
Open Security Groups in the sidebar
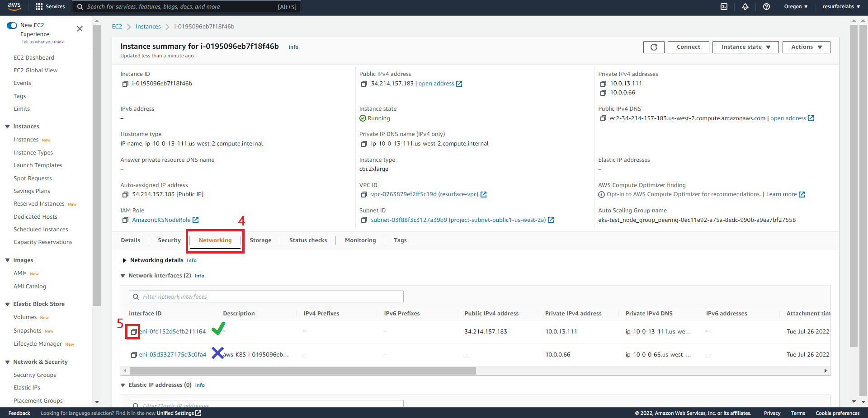35,375
